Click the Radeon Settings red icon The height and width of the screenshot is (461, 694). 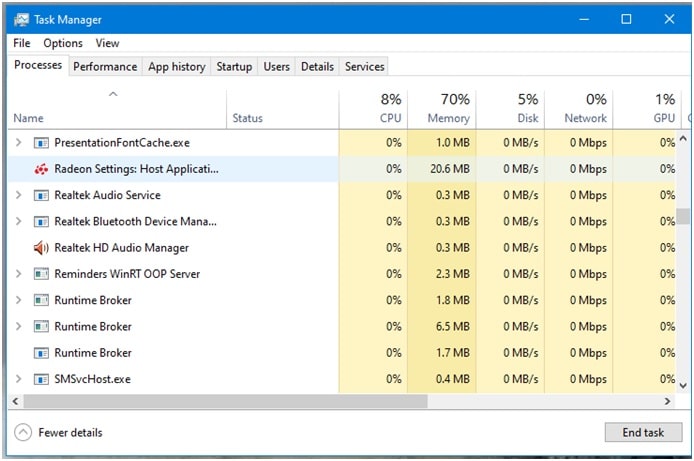pos(41,169)
